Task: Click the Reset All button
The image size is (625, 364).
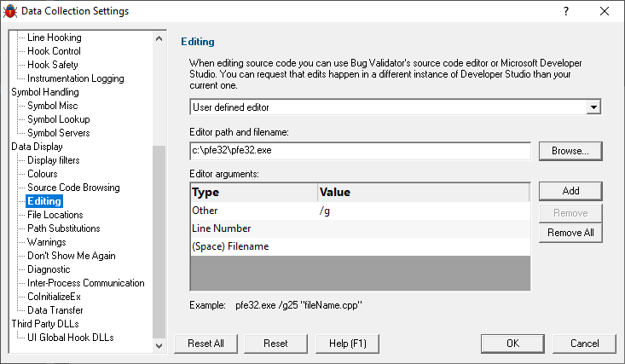Action: [205, 344]
